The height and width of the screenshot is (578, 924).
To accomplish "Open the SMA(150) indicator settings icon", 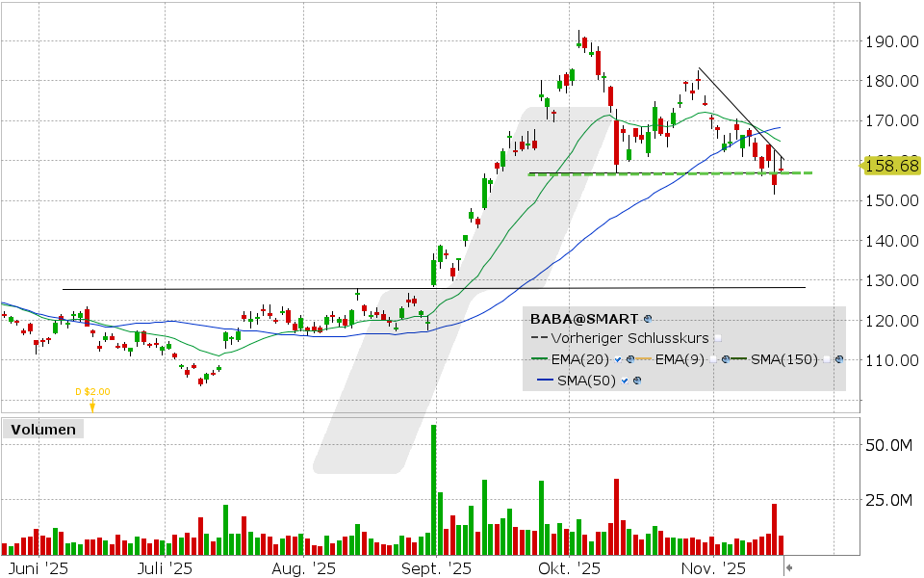I will coord(838,358).
